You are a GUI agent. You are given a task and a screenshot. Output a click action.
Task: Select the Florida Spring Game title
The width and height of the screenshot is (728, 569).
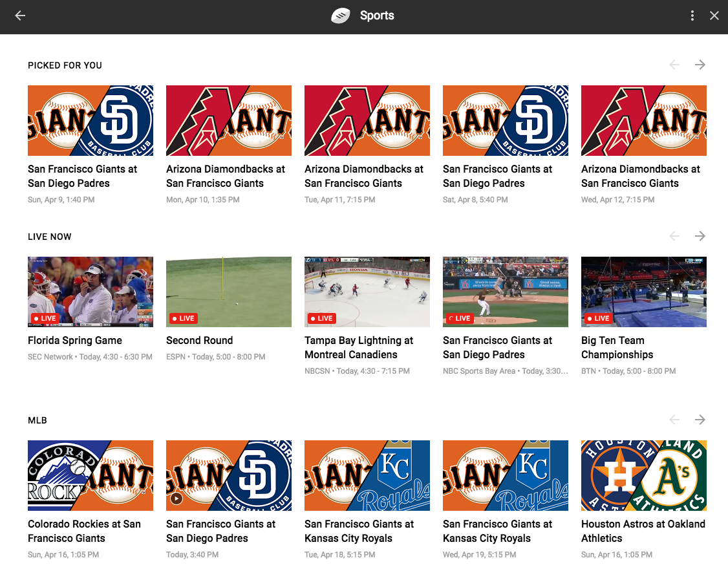pos(75,341)
